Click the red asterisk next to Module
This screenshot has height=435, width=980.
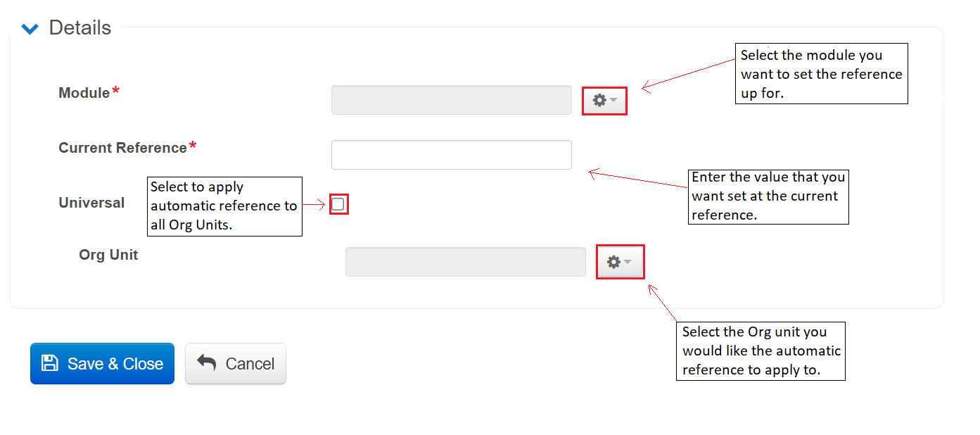click(x=116, y=92)
